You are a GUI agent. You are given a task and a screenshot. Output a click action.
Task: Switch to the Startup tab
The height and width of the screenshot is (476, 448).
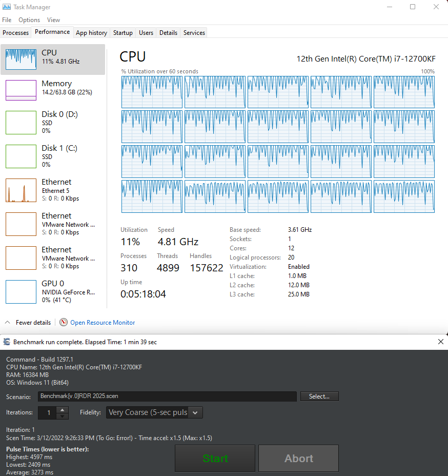pos(123,33)
